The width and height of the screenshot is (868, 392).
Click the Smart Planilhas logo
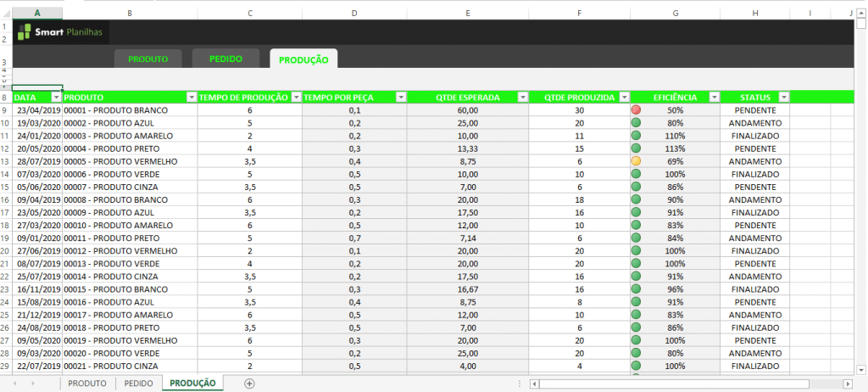[61, 32]
